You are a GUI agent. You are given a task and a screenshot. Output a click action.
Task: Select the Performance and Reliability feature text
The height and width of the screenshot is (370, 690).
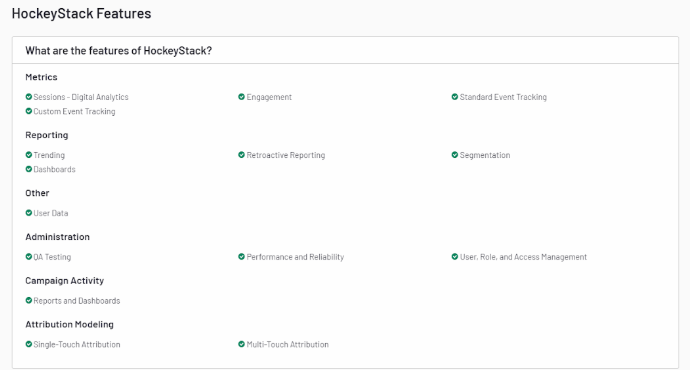pos(295,257)
